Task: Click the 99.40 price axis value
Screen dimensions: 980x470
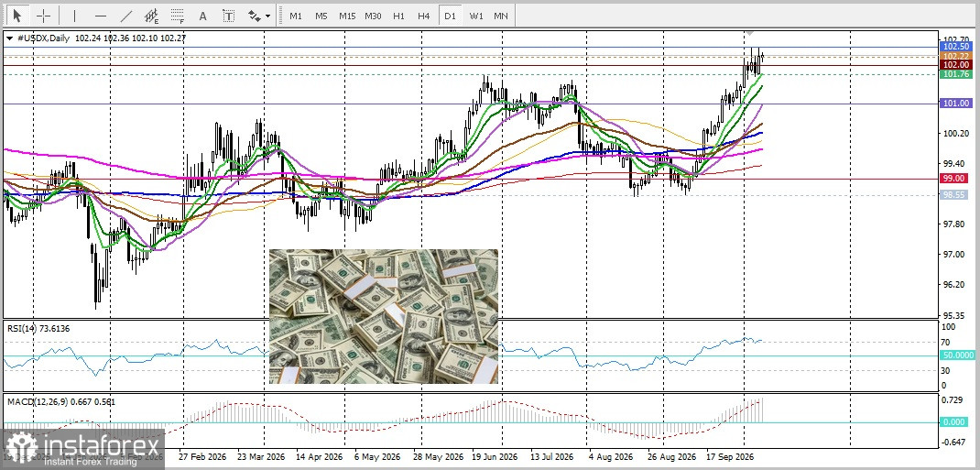Action: [955, 163]
